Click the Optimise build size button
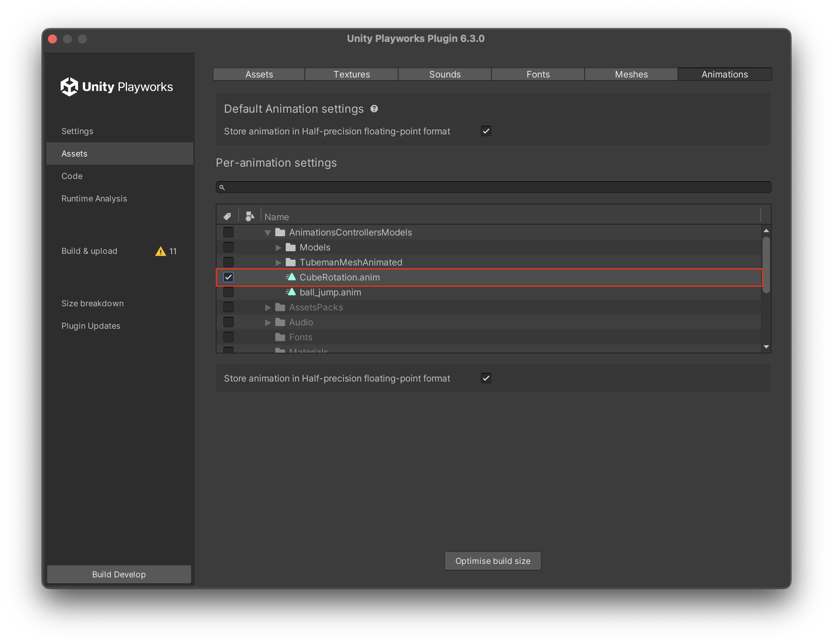The image size is (833, 644). coord(493,561)
